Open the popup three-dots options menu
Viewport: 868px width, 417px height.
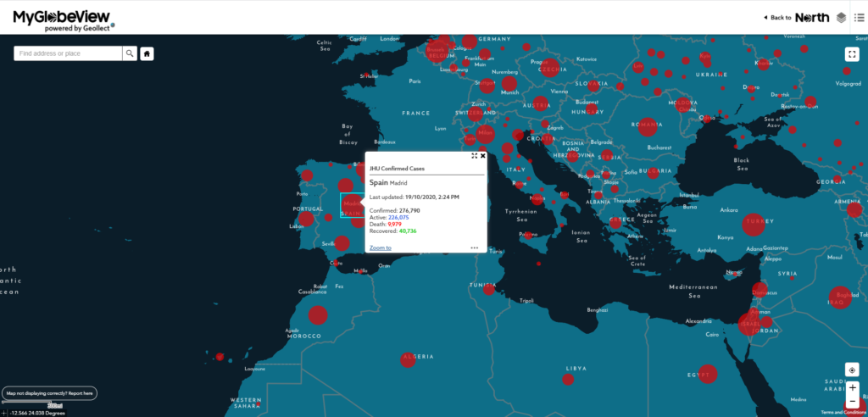[475, 247]
